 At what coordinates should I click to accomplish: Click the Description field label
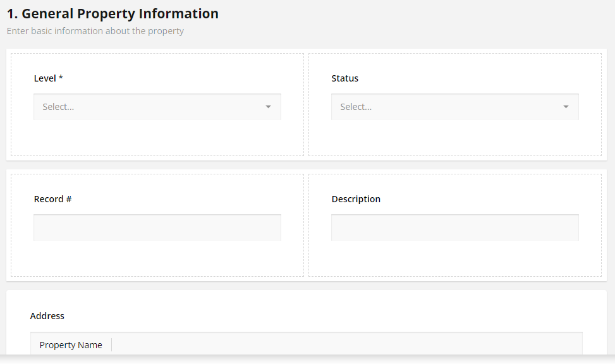pyautogui.click(x=356, y=199)
